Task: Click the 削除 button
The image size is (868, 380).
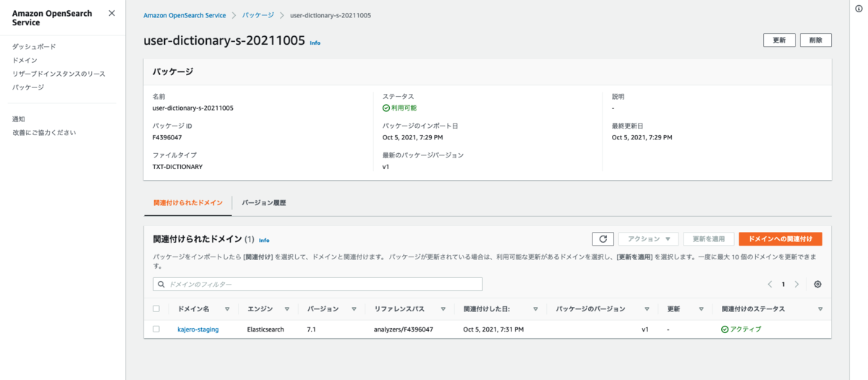Action: (x=816, y=40)
